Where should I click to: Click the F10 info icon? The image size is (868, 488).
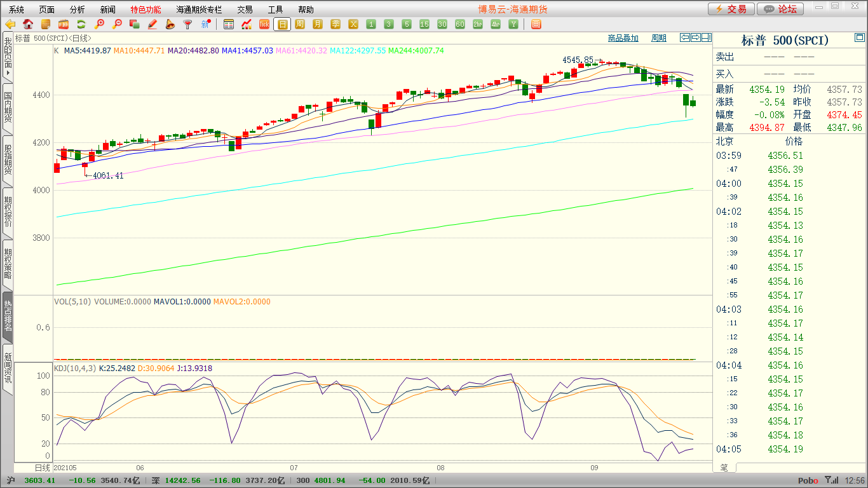(64, 24)
